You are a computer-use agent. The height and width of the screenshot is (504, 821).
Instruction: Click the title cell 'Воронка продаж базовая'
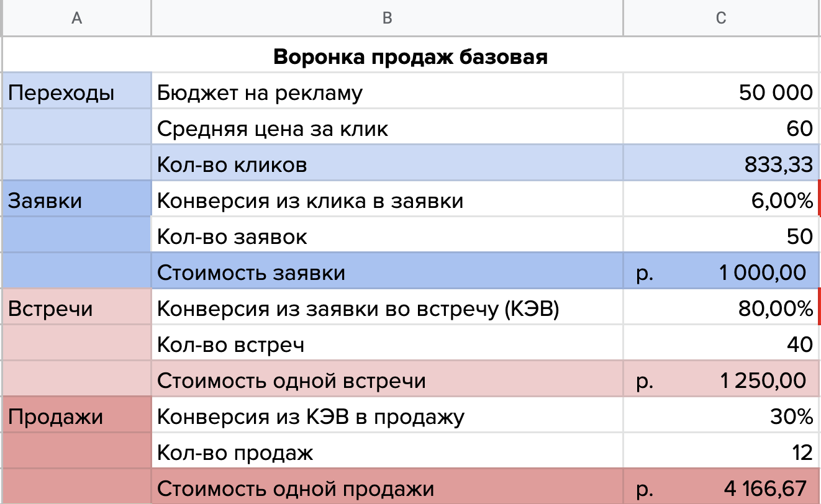(x=411, y=57)
